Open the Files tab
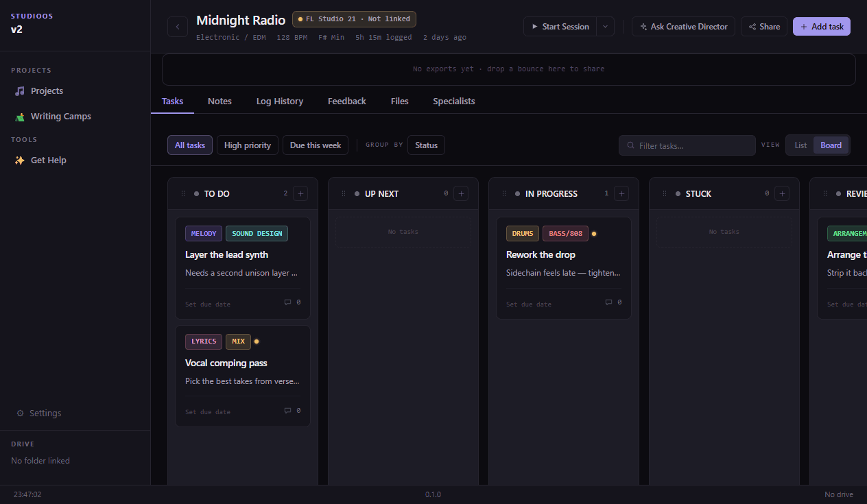 (400, 101)
